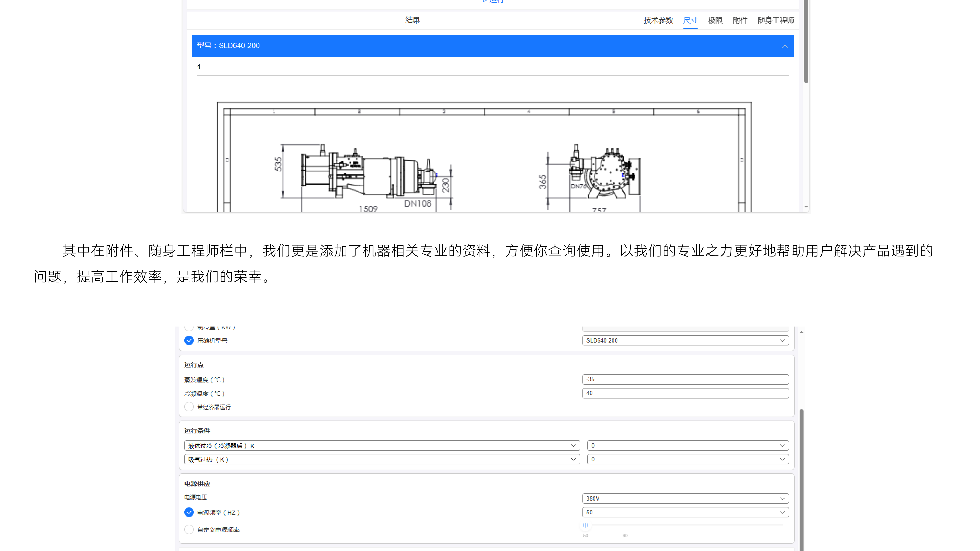Switch to the 极限 tab

click(715, 20)
